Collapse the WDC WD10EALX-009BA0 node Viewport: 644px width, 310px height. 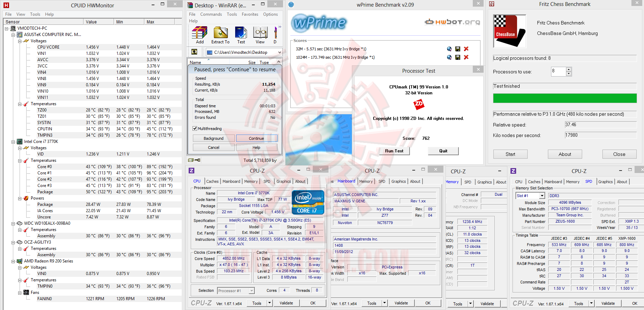[x=13, y=223]
